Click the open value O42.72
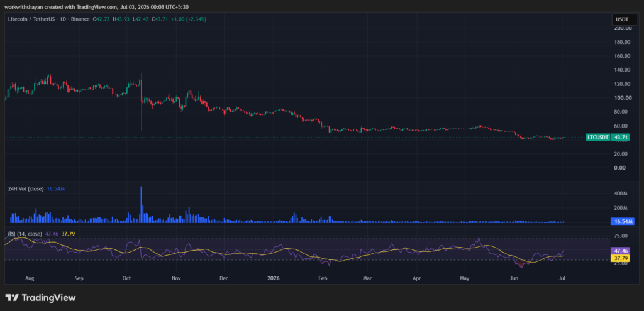The image size is (644, 311). [x=101, y=19]
